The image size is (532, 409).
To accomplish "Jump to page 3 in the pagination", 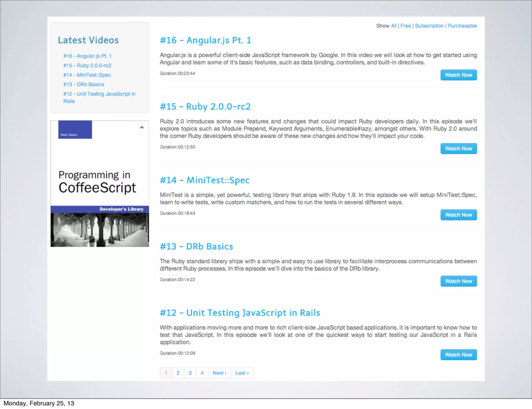I will point(190,373).
